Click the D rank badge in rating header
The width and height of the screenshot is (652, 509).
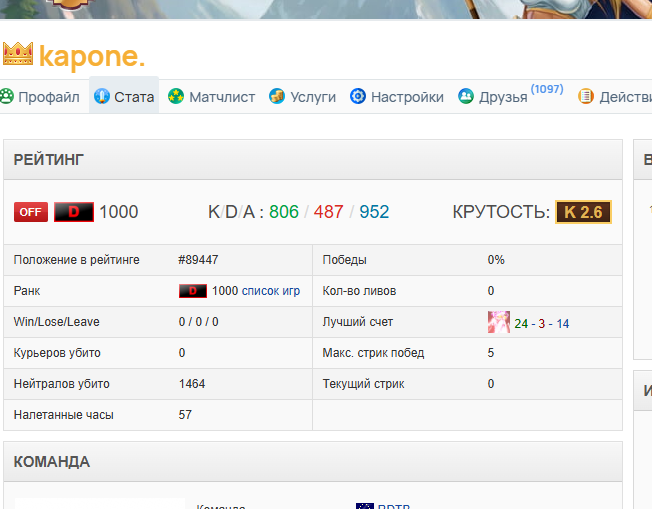point(74,212)
